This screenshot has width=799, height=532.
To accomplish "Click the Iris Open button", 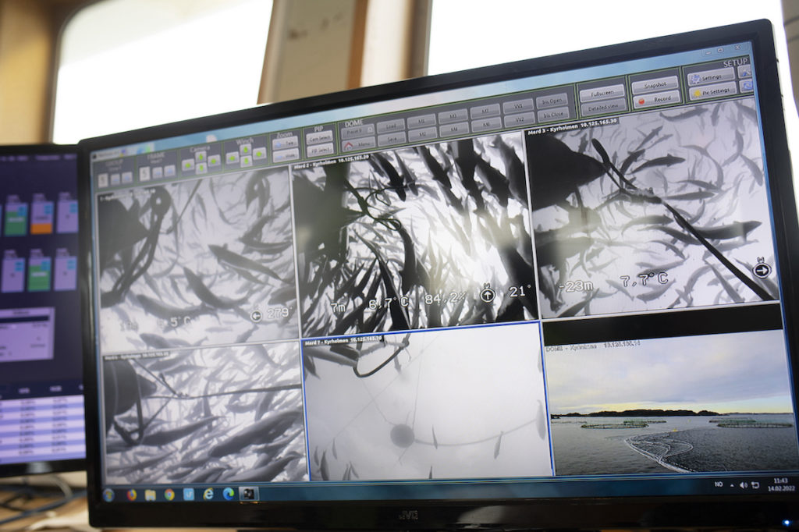I will (552, 101).
